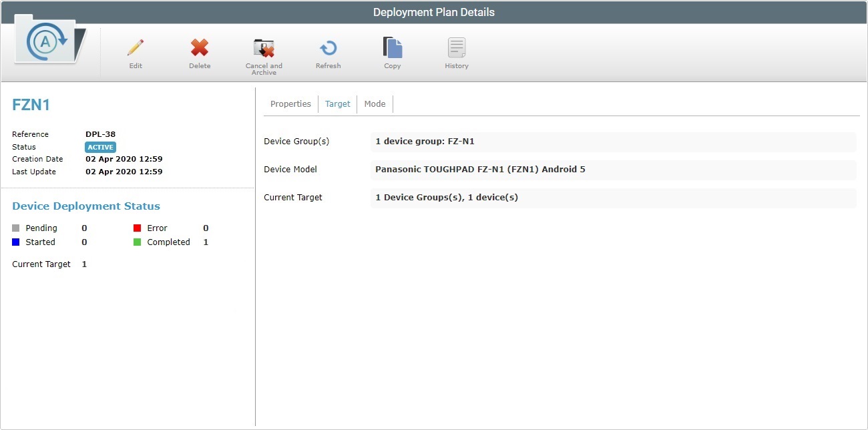868x430 pixels.
Task: Click the green Completed status square
Action: pos(138,242)
